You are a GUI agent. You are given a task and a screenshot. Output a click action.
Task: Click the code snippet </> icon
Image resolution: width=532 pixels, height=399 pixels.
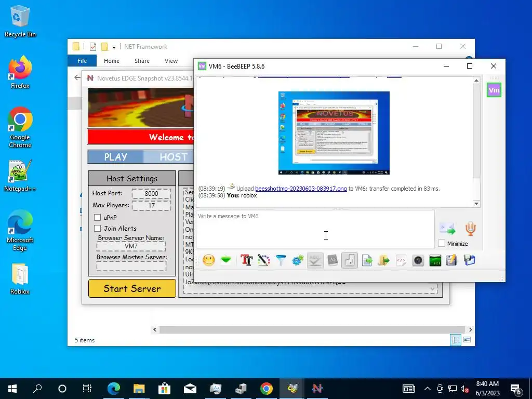(401, 260)
